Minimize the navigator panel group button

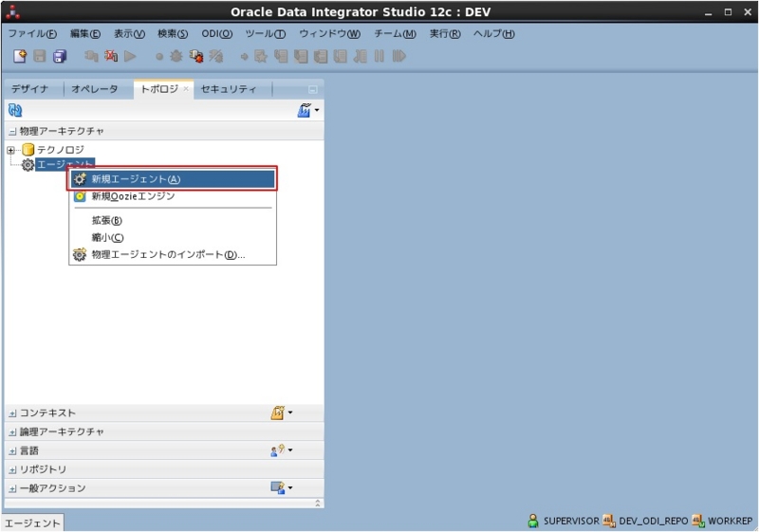[313, 89]
